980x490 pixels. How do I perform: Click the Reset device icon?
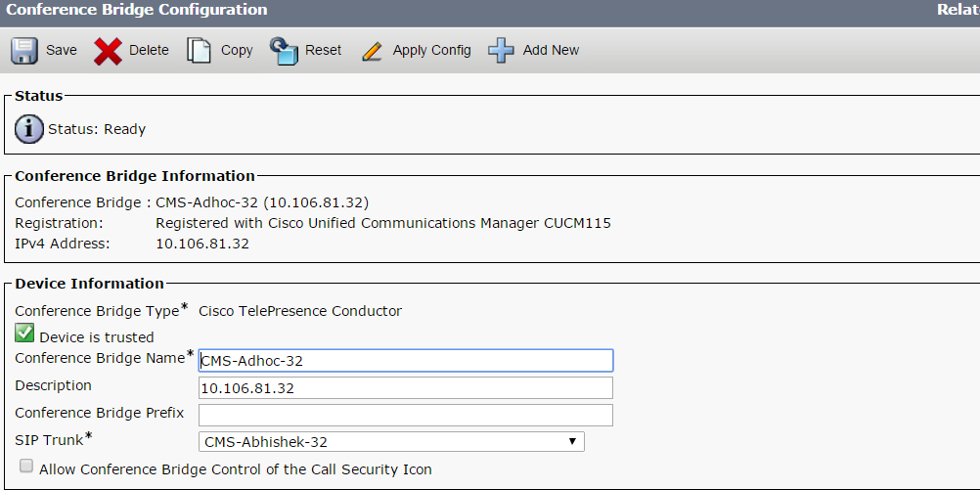coord(284,51)
